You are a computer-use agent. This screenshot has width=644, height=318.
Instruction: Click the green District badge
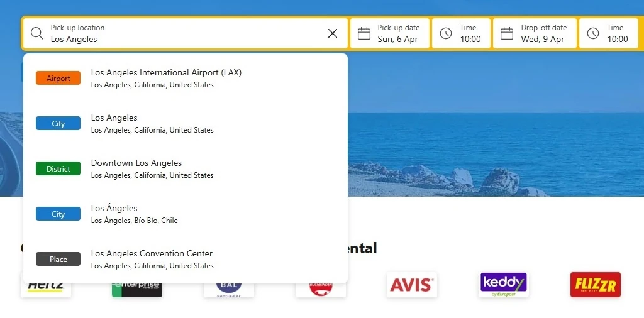pyautogui.click(x=58, y=168)
